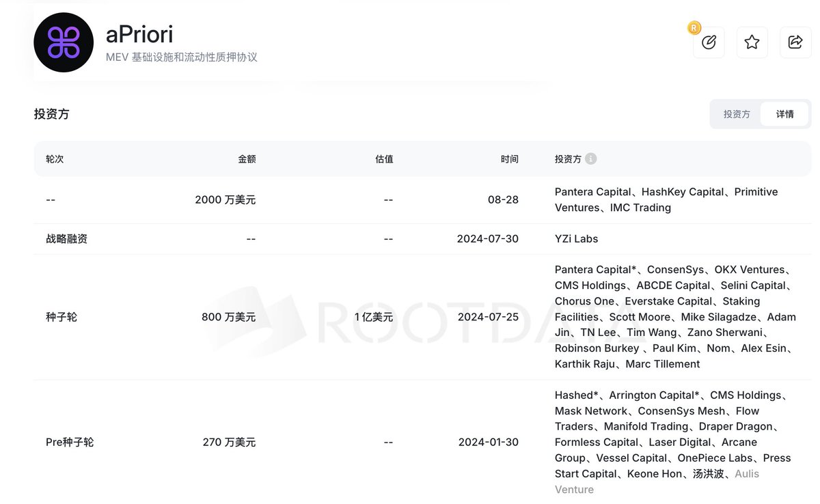This screenshot has height=504, width=820.
Task: Open the Selini Capital investor link
Action: tap(753, 285)
